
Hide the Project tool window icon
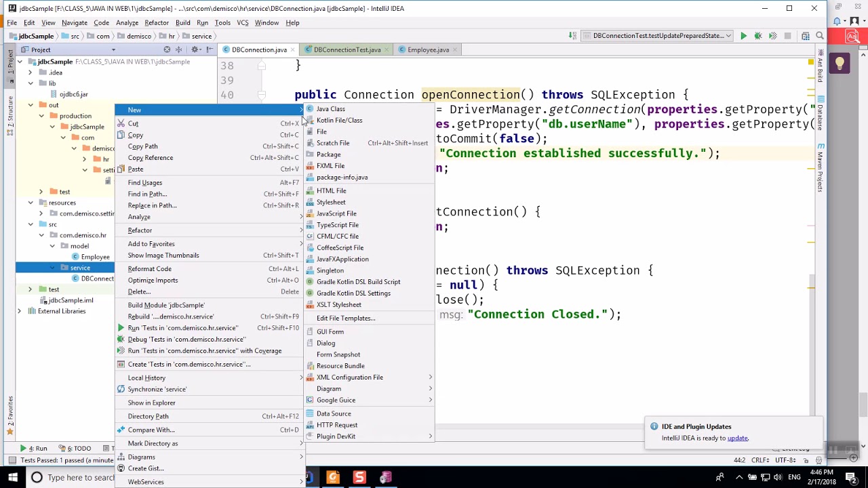tap(210, 49)
